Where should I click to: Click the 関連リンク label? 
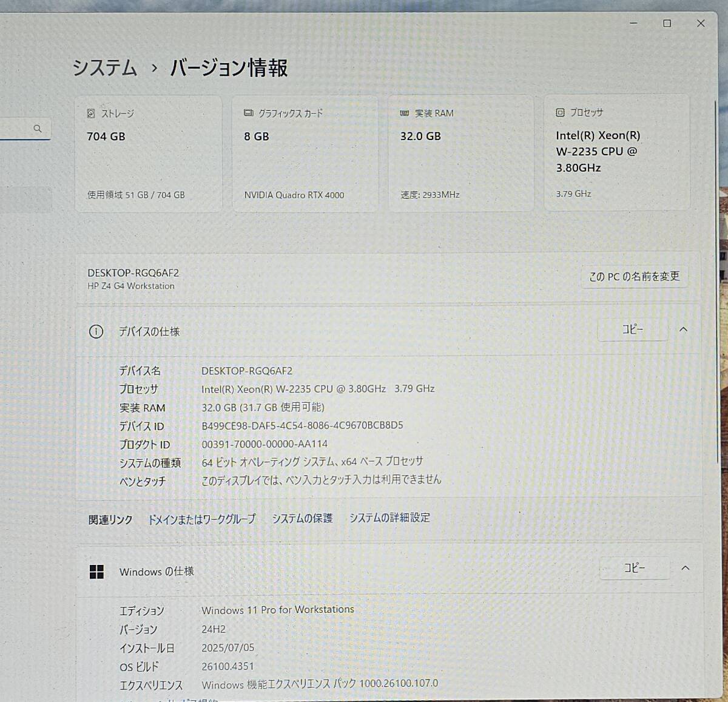(x=110, y=520)
